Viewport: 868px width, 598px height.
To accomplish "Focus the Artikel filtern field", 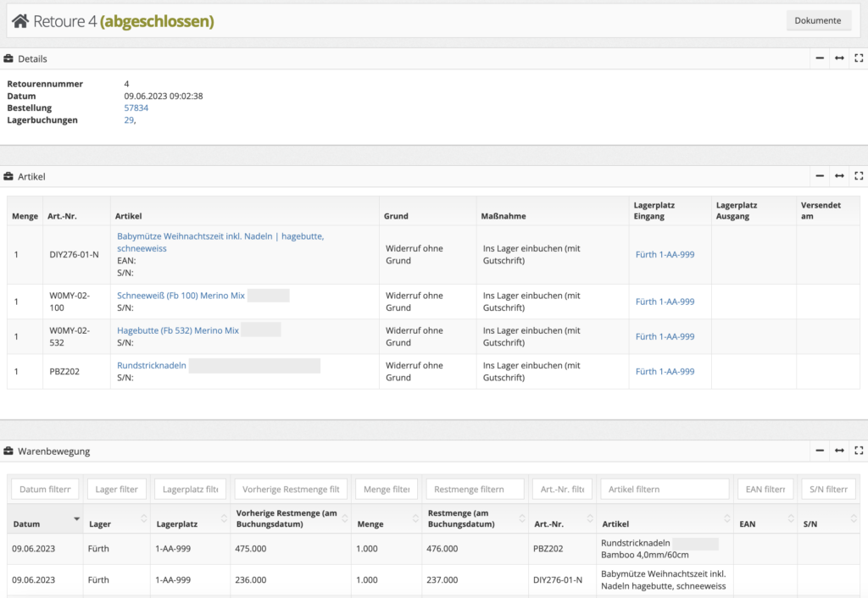I will click(x=665, y=489).
